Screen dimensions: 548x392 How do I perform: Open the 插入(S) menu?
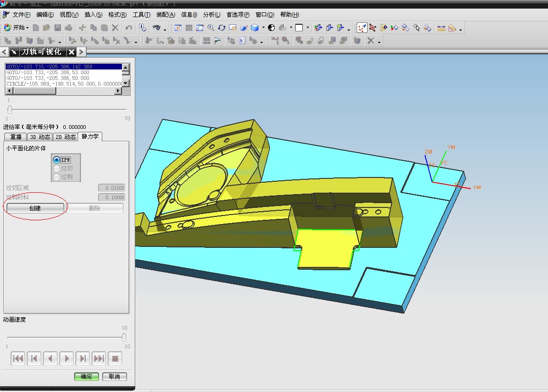[93, 15]
